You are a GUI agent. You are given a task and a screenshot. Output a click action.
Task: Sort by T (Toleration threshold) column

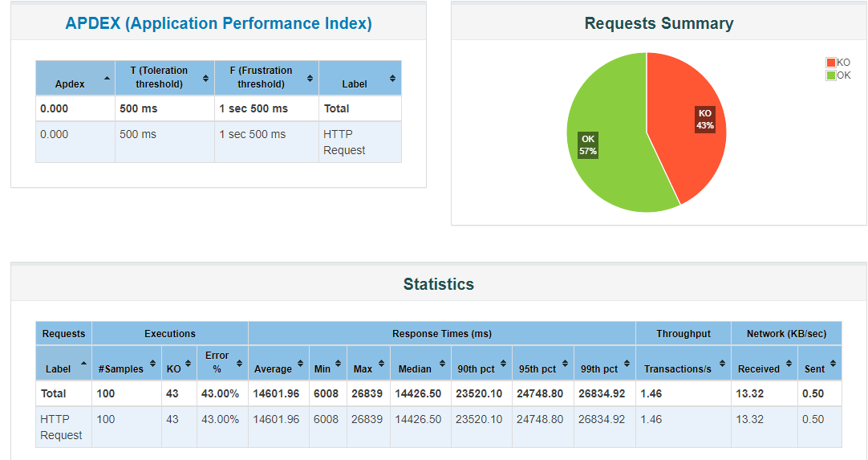[164, 78]
